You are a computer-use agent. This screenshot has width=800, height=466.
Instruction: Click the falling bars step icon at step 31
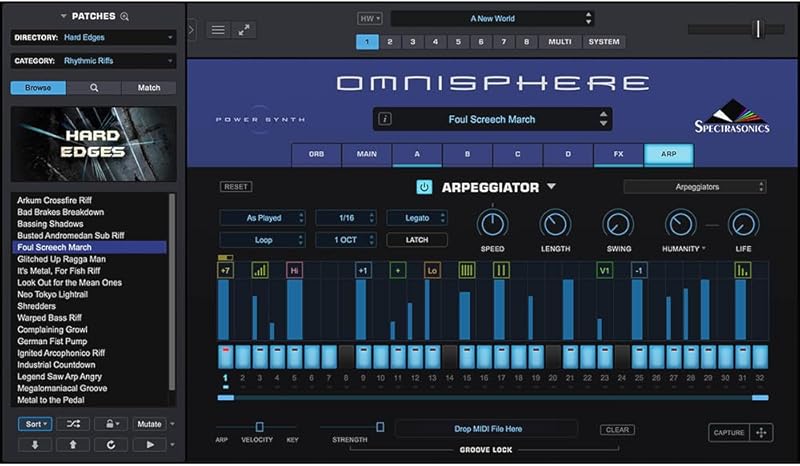[742, 271]
